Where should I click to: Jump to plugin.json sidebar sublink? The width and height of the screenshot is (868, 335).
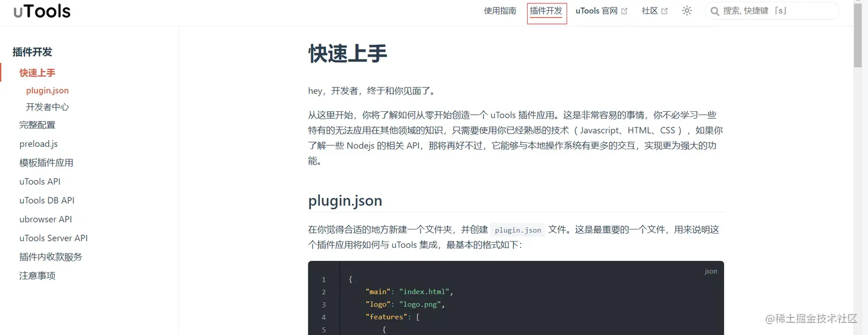pyautogui.click(x=47, y=91)
